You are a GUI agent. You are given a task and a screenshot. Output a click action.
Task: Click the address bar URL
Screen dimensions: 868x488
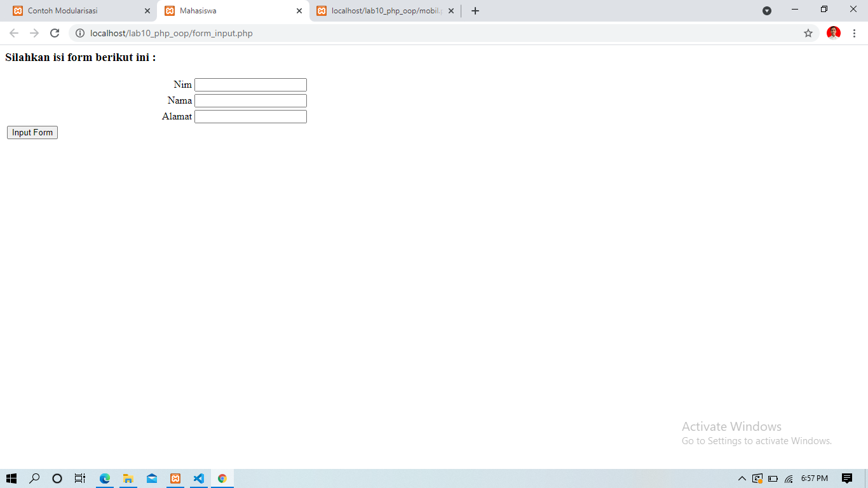[x=172, y=33]
